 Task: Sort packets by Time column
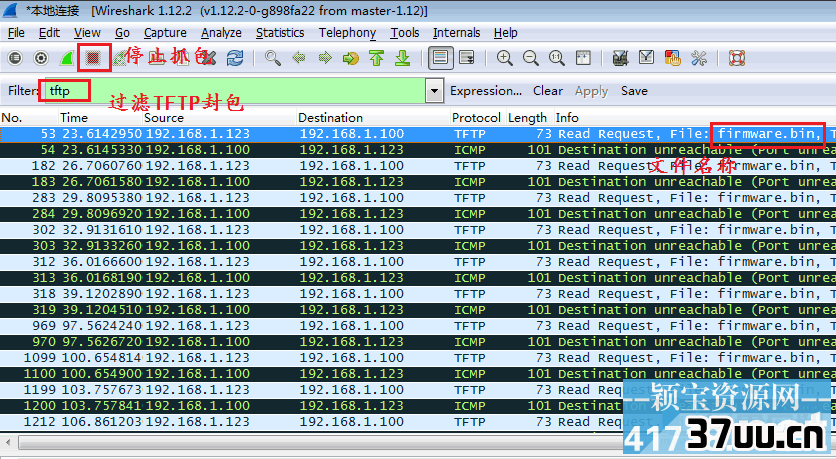[100, 117]
